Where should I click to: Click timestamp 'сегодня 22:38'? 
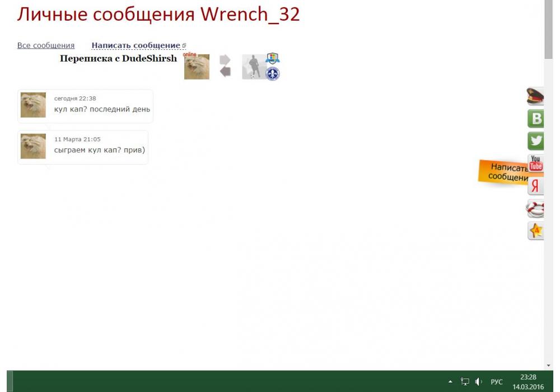(75, 98)
